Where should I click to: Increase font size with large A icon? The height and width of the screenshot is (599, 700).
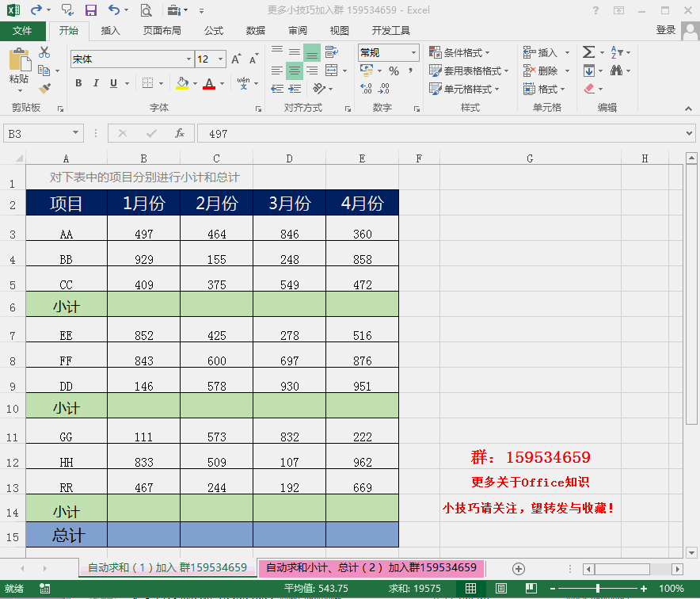(236, 59)
